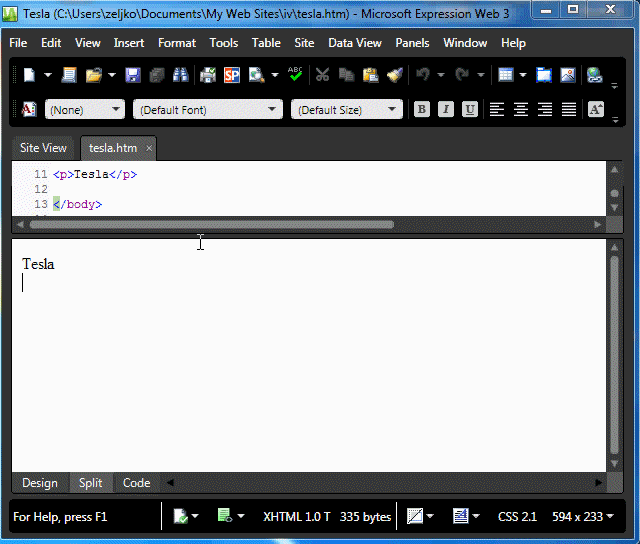640x544 pixels.
Task: Close the tesla.htm tab
Action: tap(149, 148)
